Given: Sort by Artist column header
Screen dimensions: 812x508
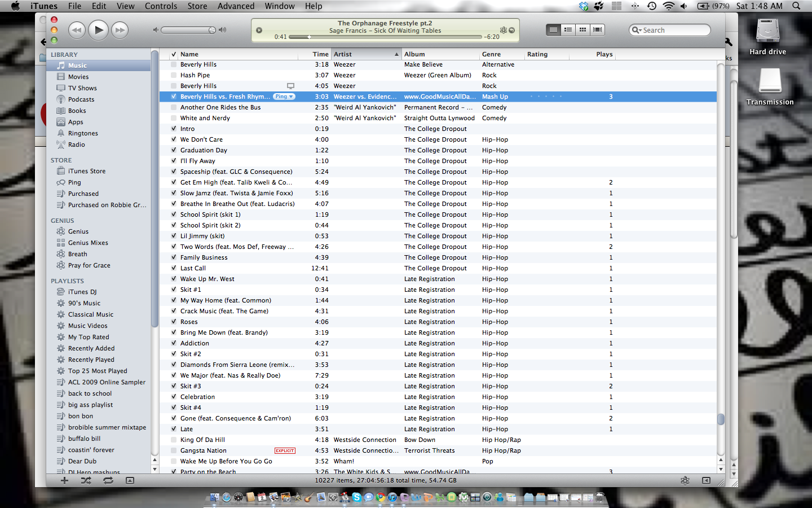Looking at the screenshot, I should pos(367,54).
